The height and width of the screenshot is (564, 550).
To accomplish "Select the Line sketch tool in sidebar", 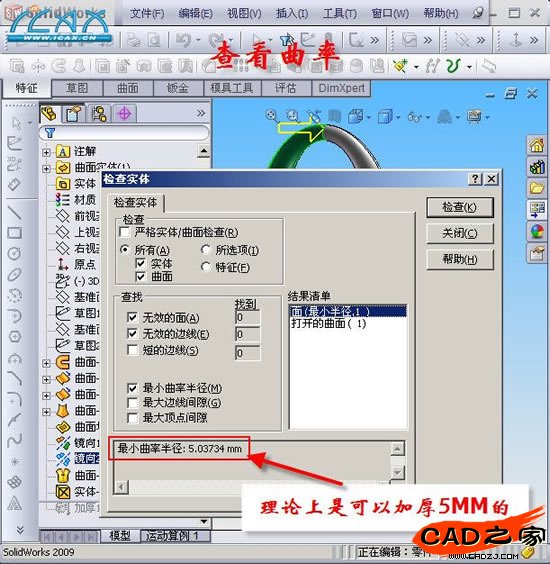I will pyautogui.click(x=15, y=213).
